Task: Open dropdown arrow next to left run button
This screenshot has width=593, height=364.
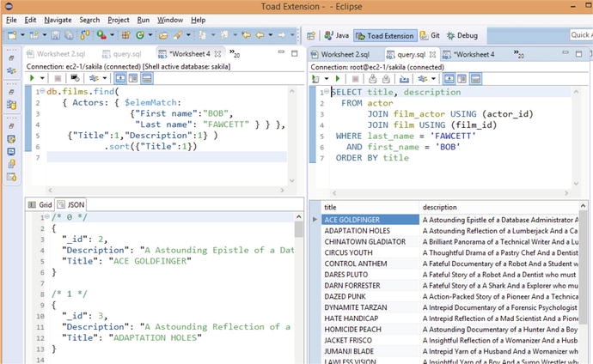Action: pos(43,78)
